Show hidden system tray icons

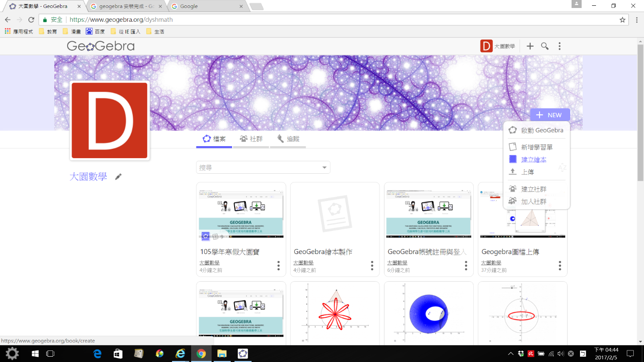click(511, 354)
